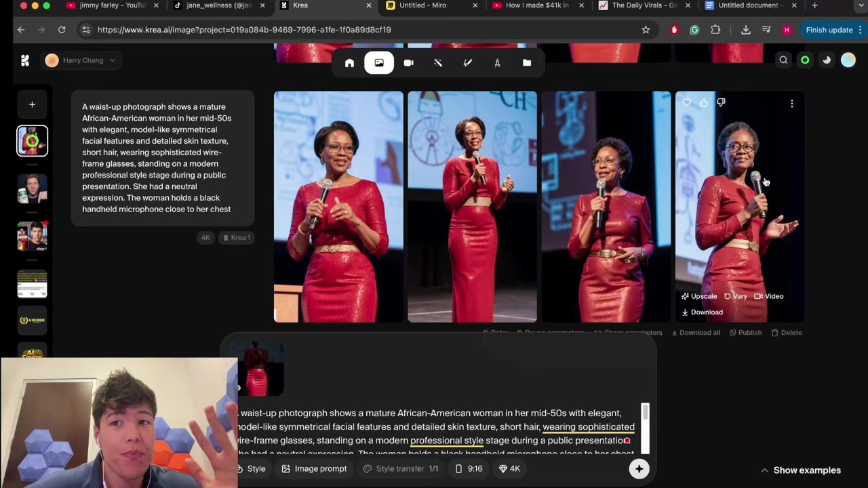868x488 pixels.
Task: Give thumbs down on fourth image
Action: click(721, 102)
